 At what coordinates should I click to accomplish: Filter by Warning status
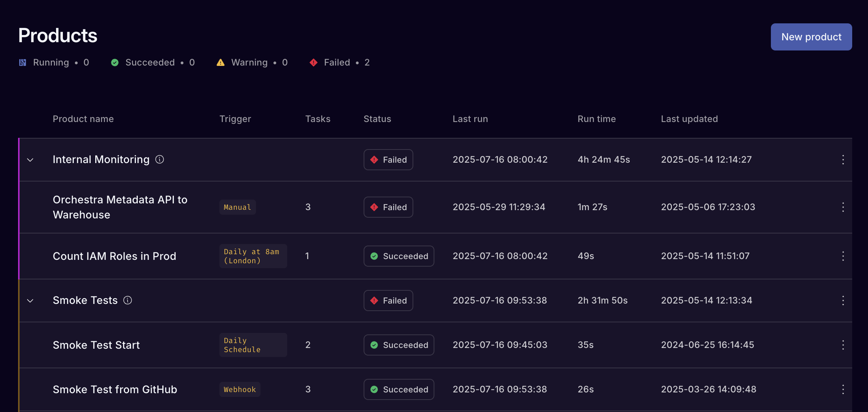coord(252,63)
